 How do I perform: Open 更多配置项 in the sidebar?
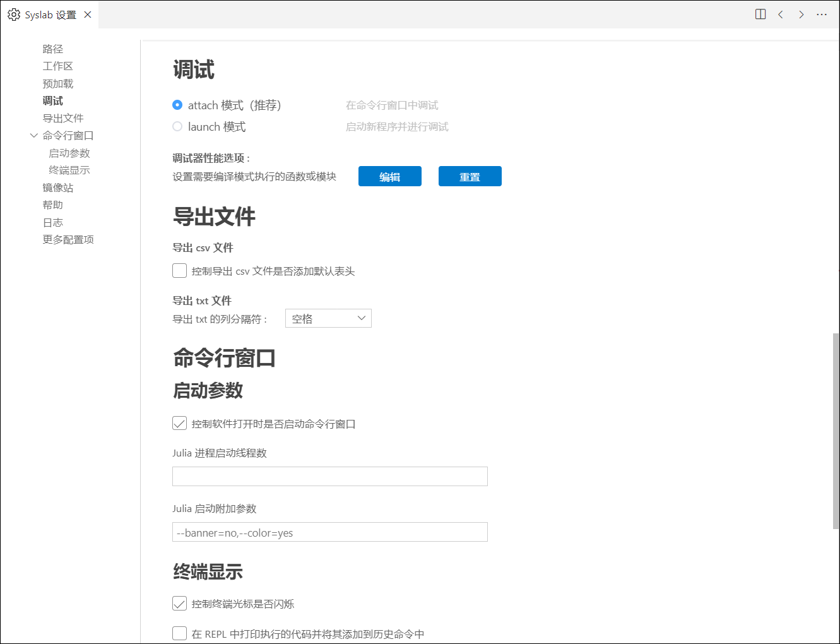pyautogui.click(x=68, y=239)
